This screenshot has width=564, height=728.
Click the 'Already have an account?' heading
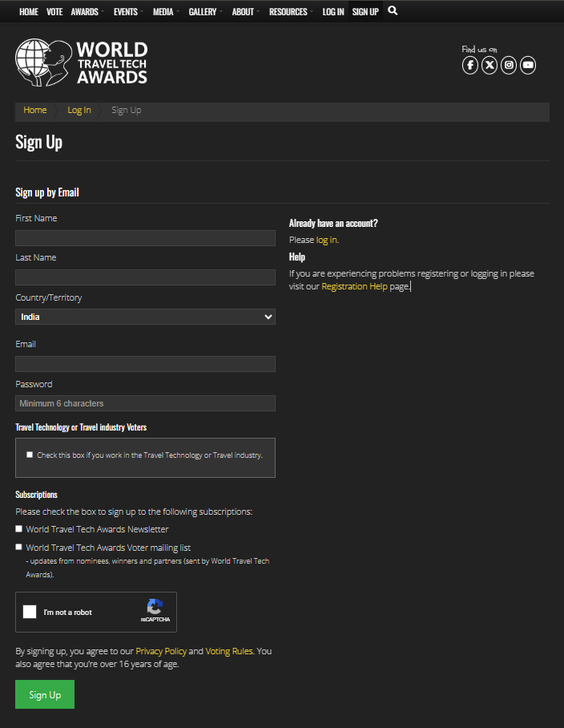pyautogui.click(x=333, y=224)
